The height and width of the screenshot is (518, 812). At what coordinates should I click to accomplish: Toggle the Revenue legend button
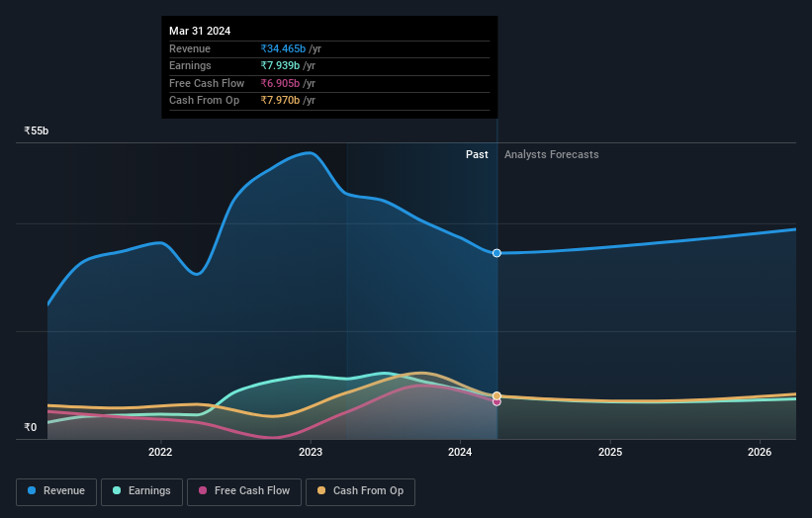point(56,491)
